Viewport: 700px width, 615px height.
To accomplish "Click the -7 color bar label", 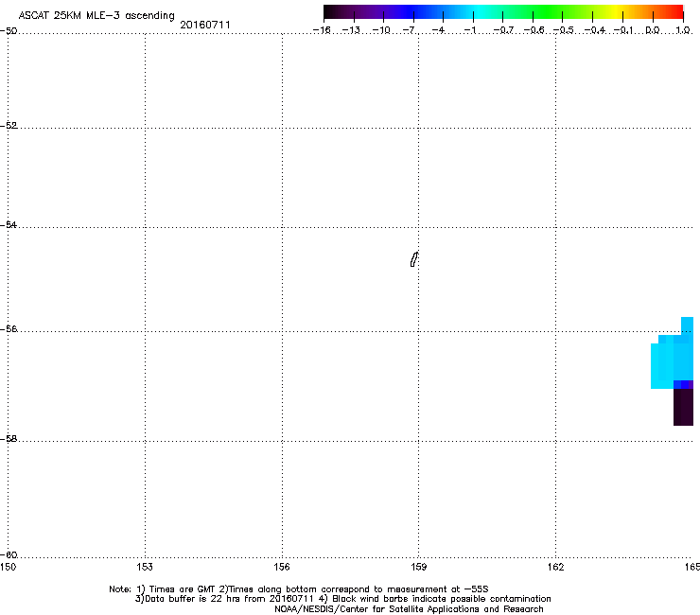I will click(x=410, y=30).
